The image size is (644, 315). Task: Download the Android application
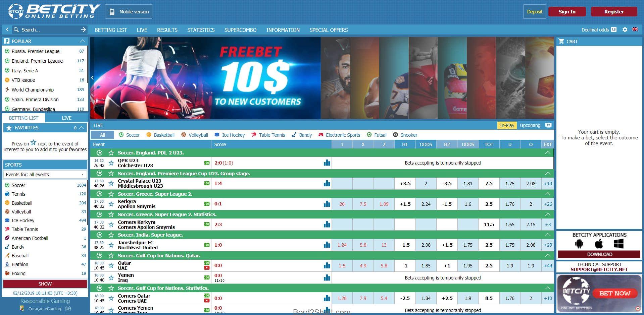click(x=579, y=244)
